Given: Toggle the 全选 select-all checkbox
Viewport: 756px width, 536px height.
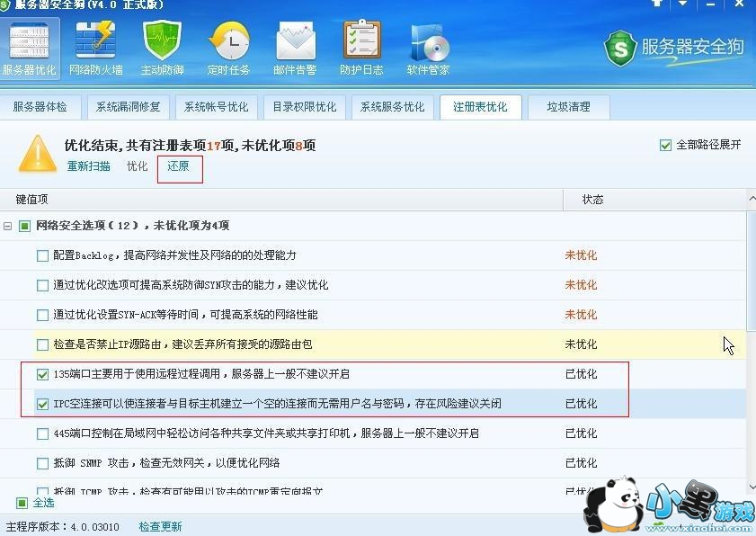Looking at the screenshot, I should [22, 504].
